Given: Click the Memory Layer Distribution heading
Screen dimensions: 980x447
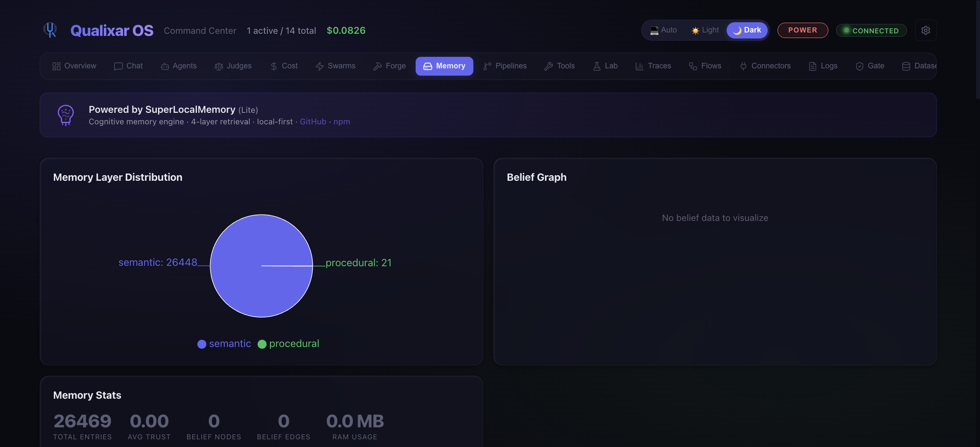Looking at the screenshot, I should (x=118, y=177).
